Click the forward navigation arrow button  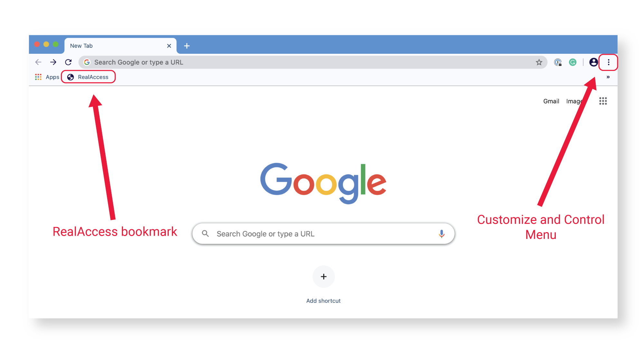[x=52, y=62]
